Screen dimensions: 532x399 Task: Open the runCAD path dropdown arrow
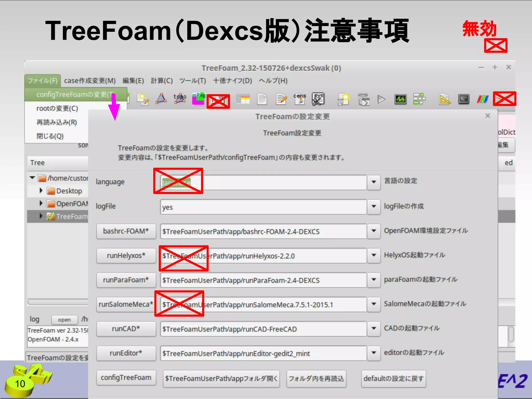tap(374, 329)
